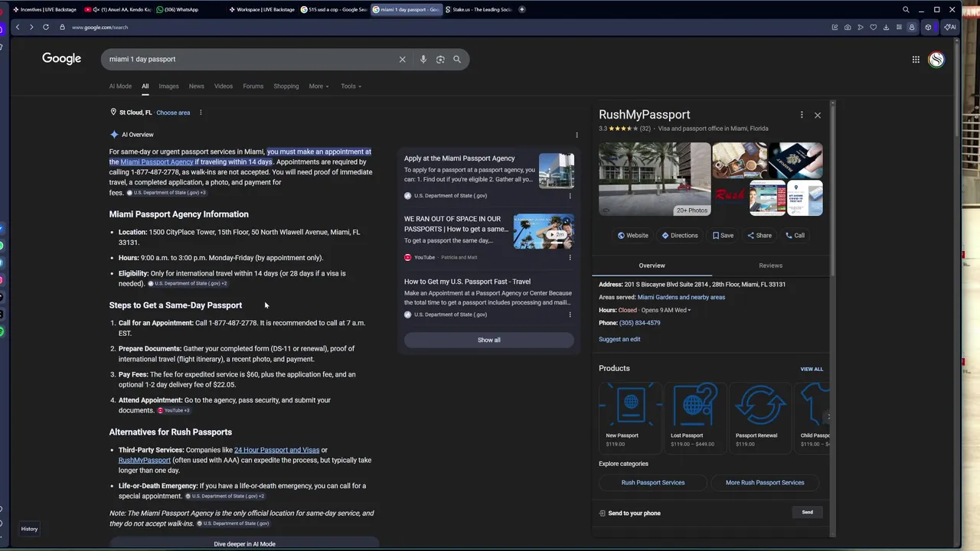Select the News search tab

(197, 86)
